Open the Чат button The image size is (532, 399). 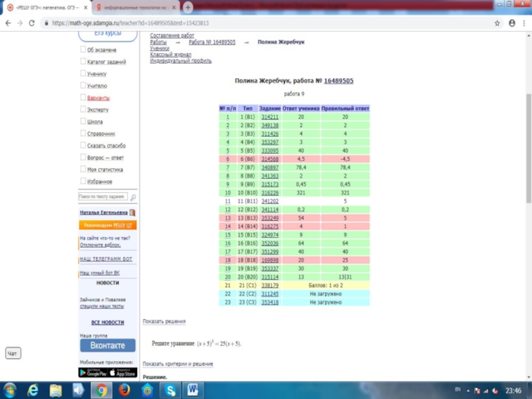[x=13, y=354]
